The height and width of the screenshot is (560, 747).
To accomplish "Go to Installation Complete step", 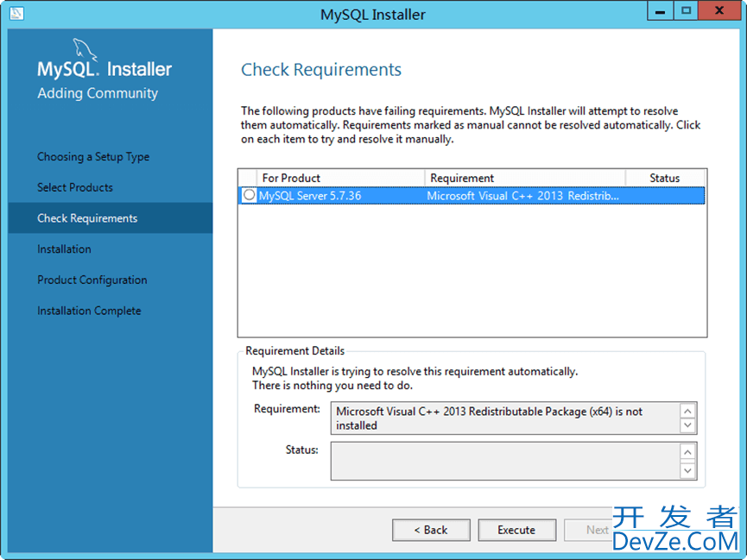I will pyautogui.click(x=89, y=311).
